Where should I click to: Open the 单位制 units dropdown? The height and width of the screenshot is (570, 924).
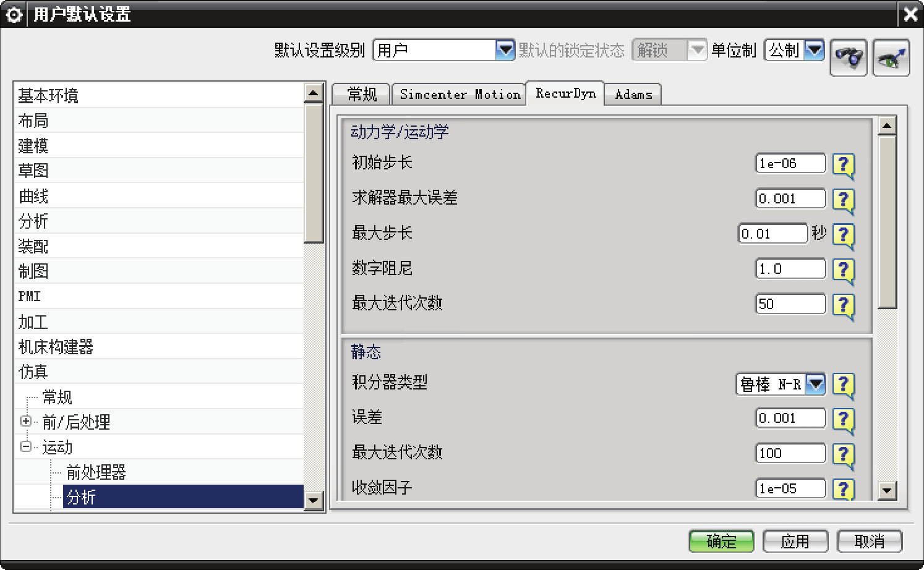(x=814, y=50)
